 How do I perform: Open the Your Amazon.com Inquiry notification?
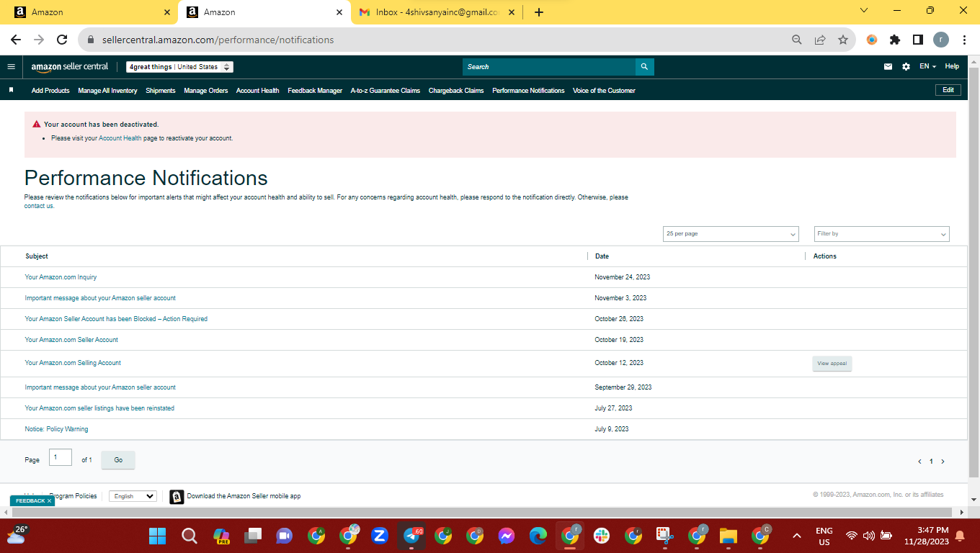coord(61,277)
